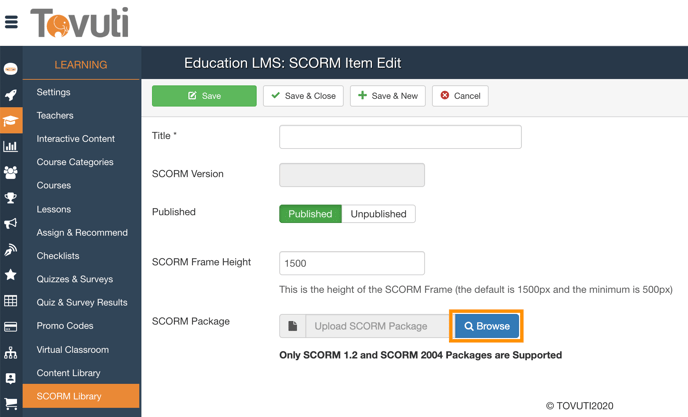Switch status to Unpublished
The width and height of the screenshot is (688, 417).
pyautogui.click(x=378, y=214)
